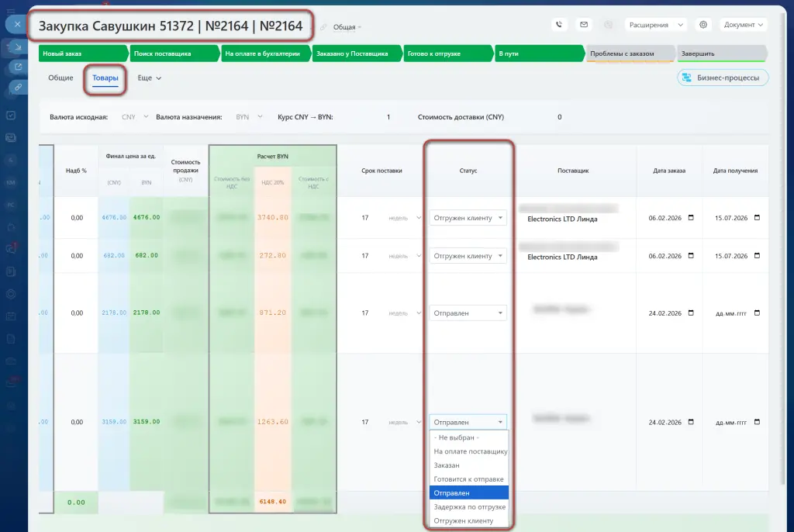Open the destination currency BYN dropdown
Viewport: 794px width, 532px height.
coord(249,117)
